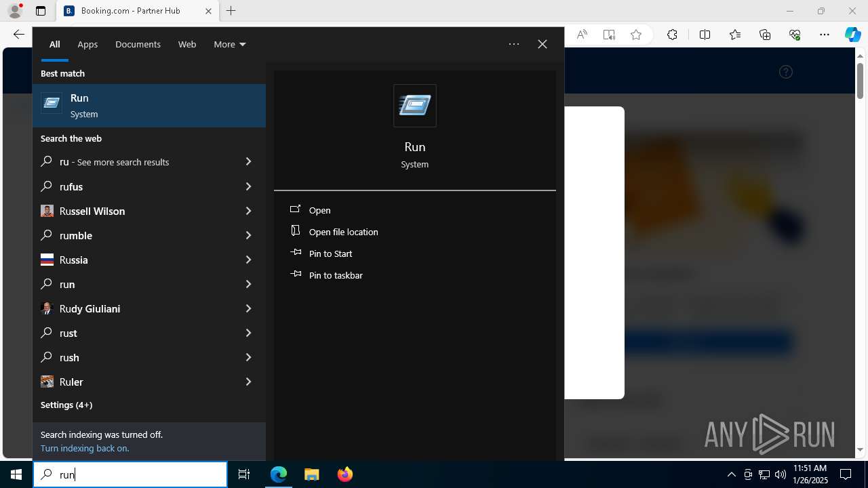Click the large Run icon in preview pane

[x=415, y=106]
